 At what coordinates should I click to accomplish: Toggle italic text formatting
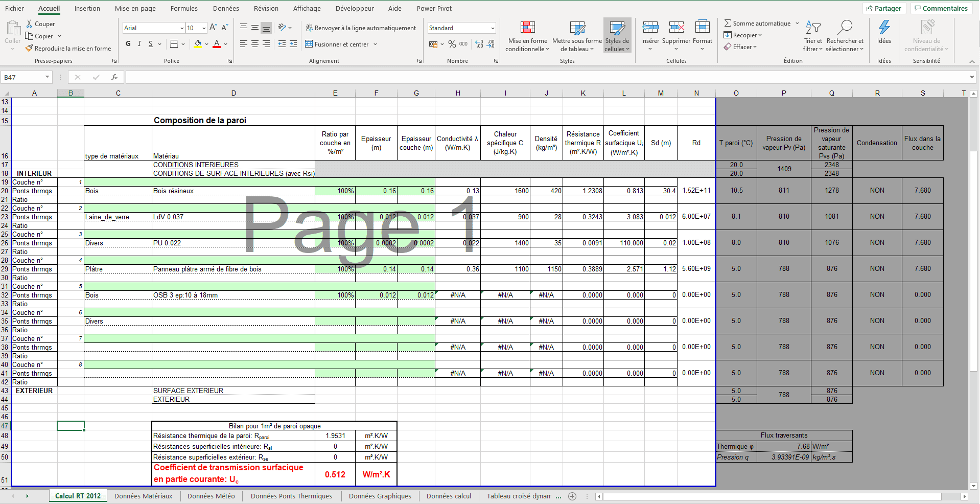(x=139, y=44)
